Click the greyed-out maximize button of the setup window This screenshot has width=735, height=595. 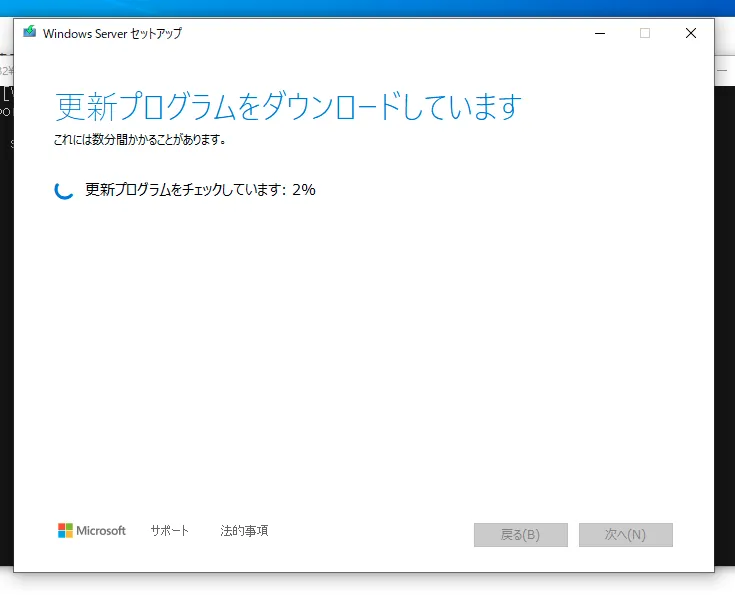click(x=645, y=33)
